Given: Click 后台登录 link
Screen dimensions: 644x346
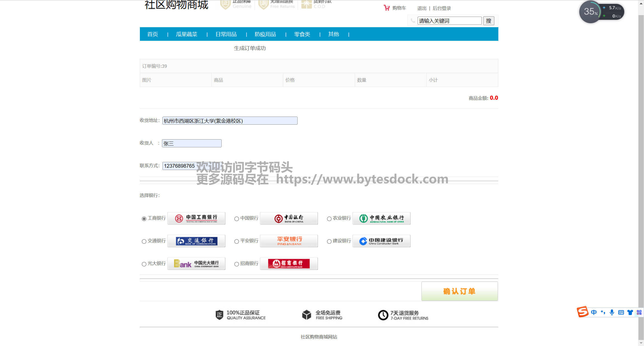Looking at the screenshot, I should pos(441,8).
